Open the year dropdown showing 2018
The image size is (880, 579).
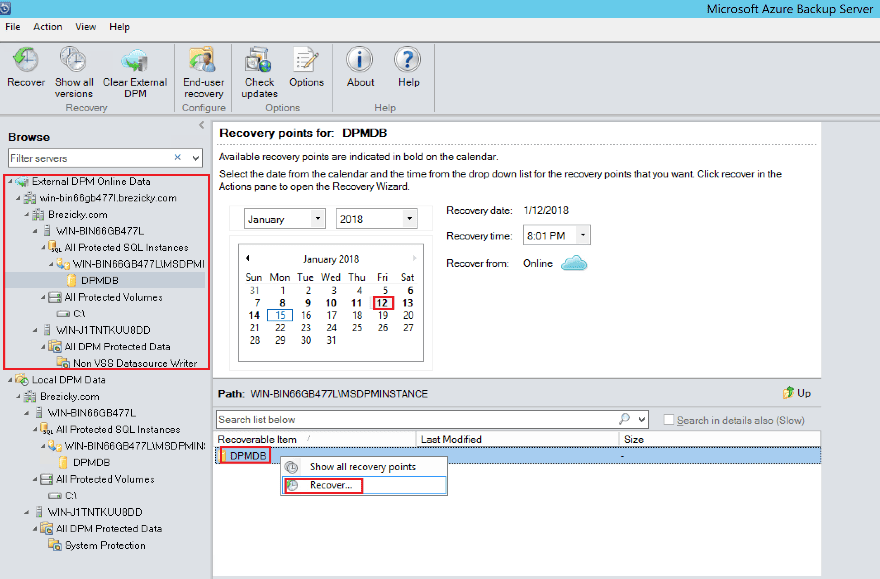coord(410,218)
